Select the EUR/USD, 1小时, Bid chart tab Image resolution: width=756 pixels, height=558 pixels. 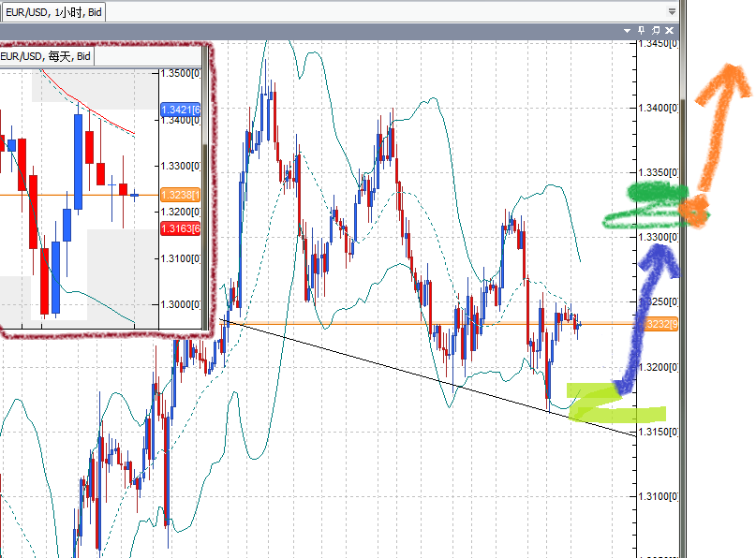[53, 12]
